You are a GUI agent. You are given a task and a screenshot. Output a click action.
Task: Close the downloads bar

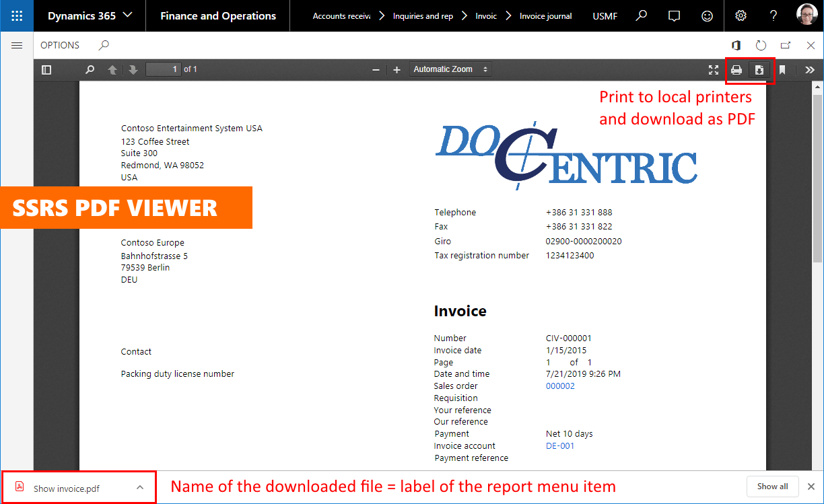click(x=811, y=487)
